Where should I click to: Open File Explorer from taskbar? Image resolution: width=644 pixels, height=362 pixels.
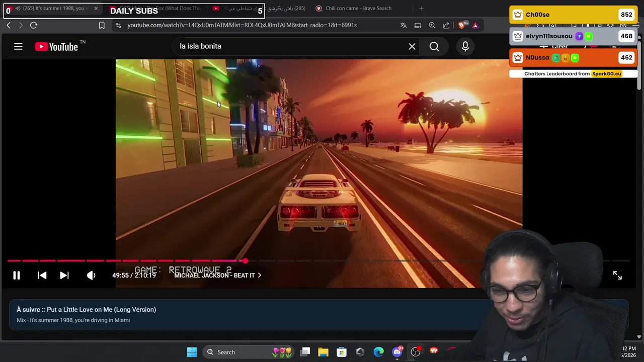pyautogui.click(x=323, y=352)
